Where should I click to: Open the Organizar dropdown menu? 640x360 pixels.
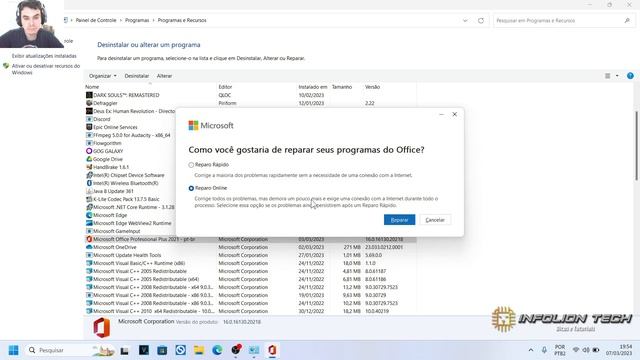[x=102, y=76]
